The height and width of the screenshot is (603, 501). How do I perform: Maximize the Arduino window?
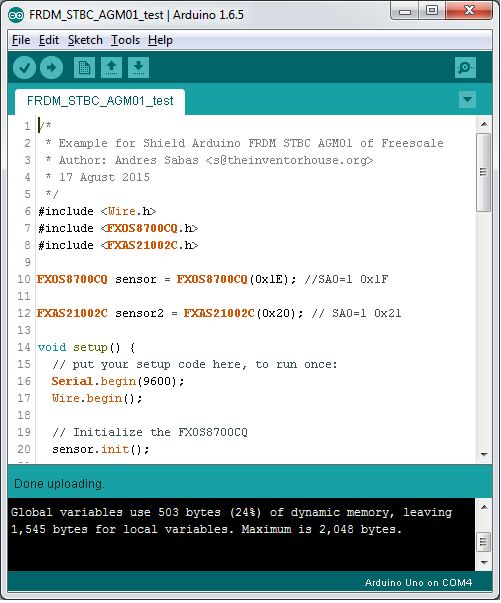pyautogui.click(x=432, y=11)
